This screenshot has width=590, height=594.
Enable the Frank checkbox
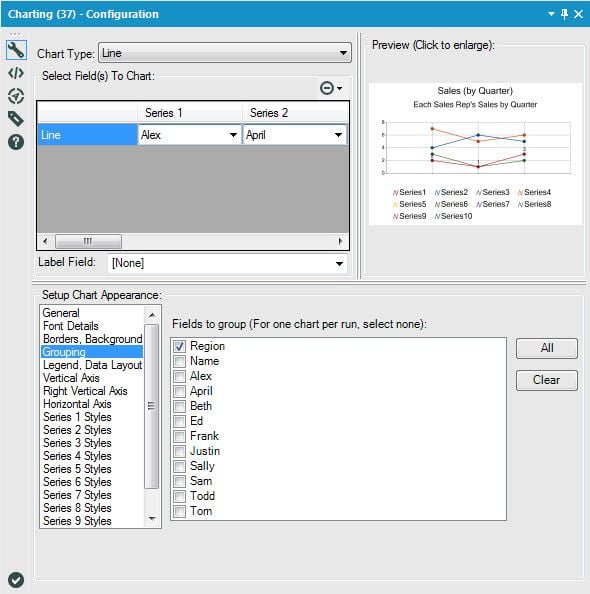click(179, 436)
